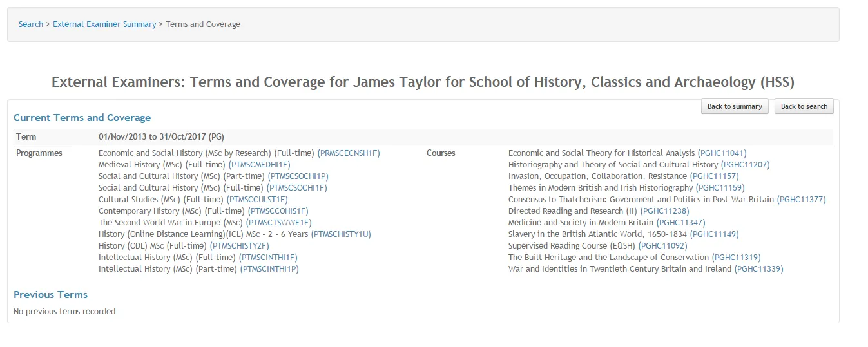Click the Back to search button
The width and height of the screenshot is (868, 347).
coord(804,107)
